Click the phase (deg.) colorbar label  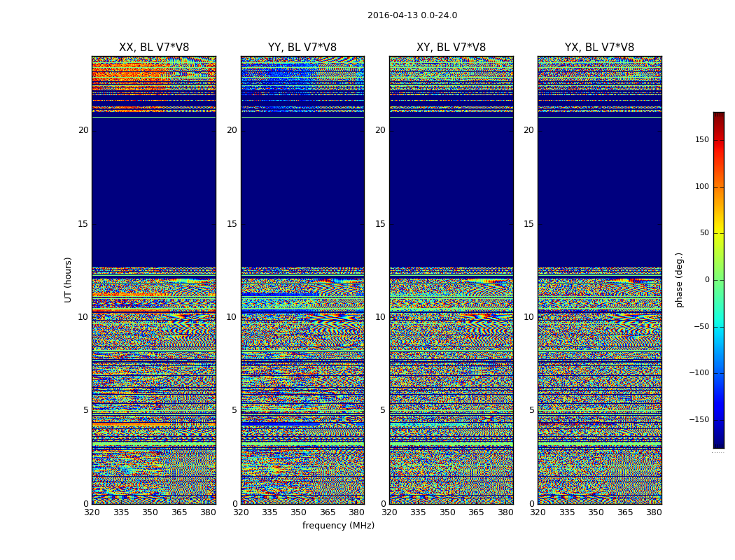point(679,280)
